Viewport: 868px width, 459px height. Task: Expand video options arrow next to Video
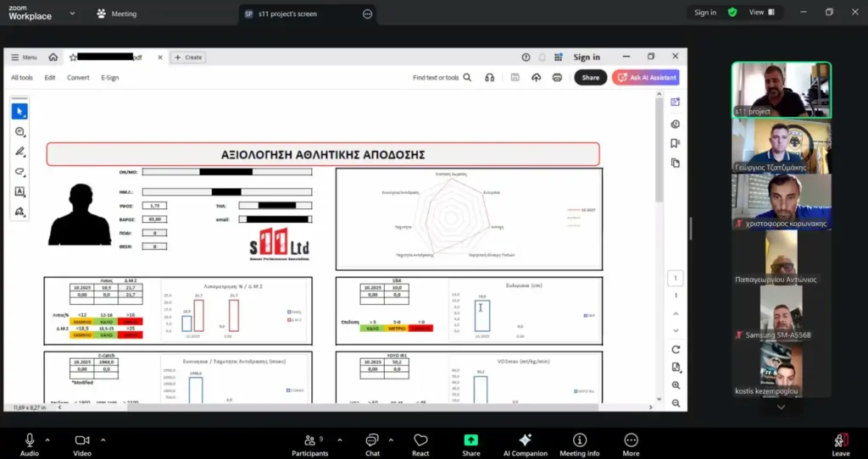[x=103, y=440]
